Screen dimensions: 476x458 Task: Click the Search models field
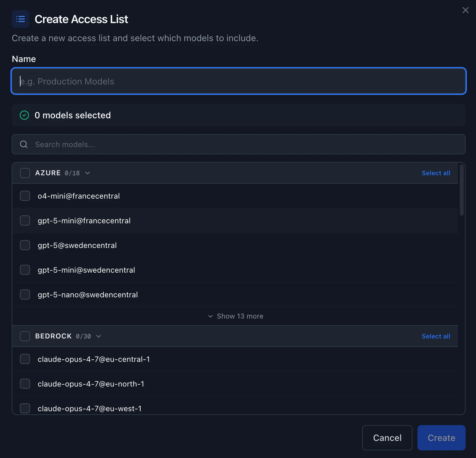coord(239,144)
